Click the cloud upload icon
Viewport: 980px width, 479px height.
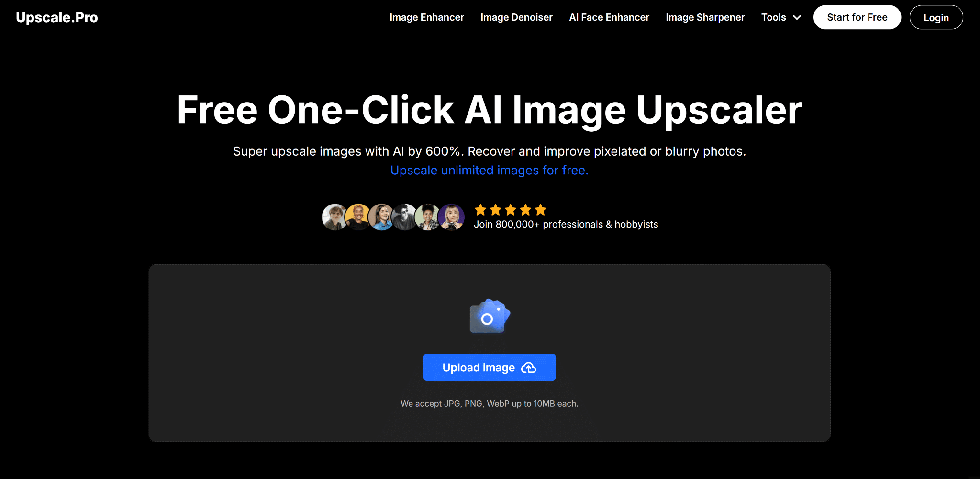[x=528, y=368]
